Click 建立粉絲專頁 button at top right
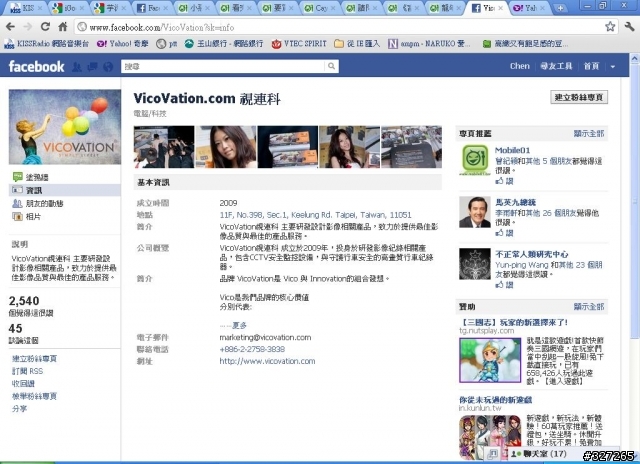The image size is (640, 464). pos(579,97)
